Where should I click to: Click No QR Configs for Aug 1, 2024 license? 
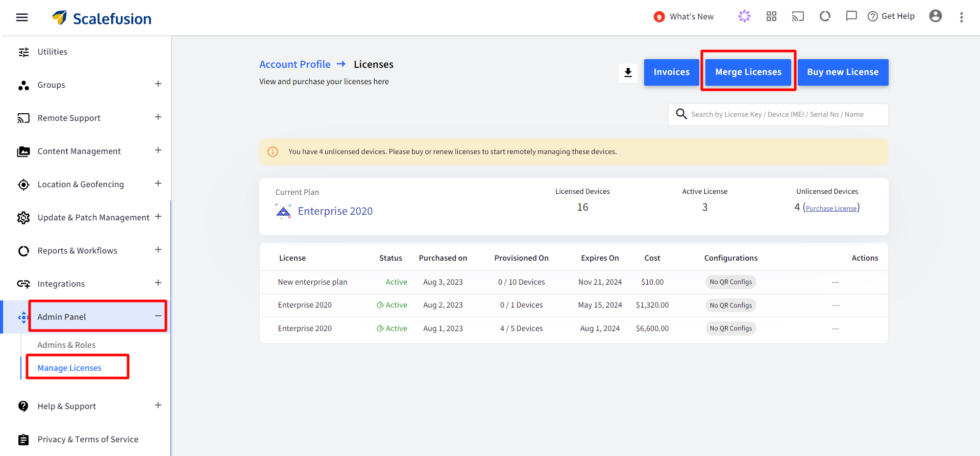731,328
